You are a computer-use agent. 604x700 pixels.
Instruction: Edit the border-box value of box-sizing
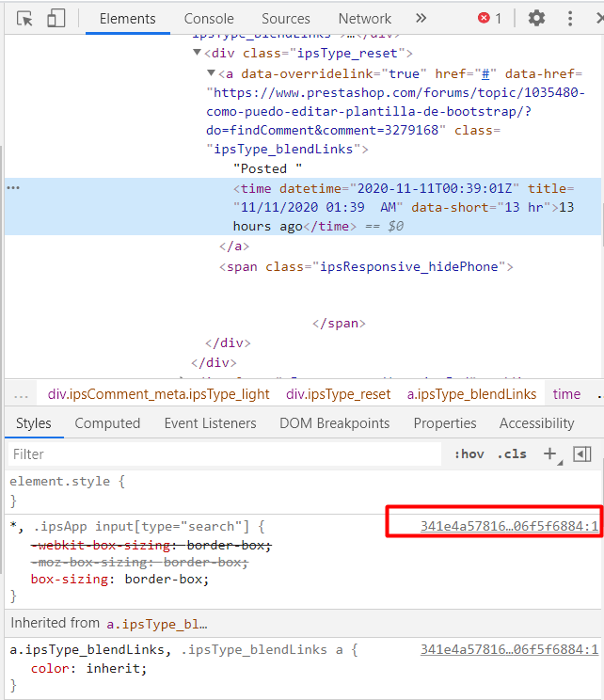pyautogui.click(x=164, y=579)
